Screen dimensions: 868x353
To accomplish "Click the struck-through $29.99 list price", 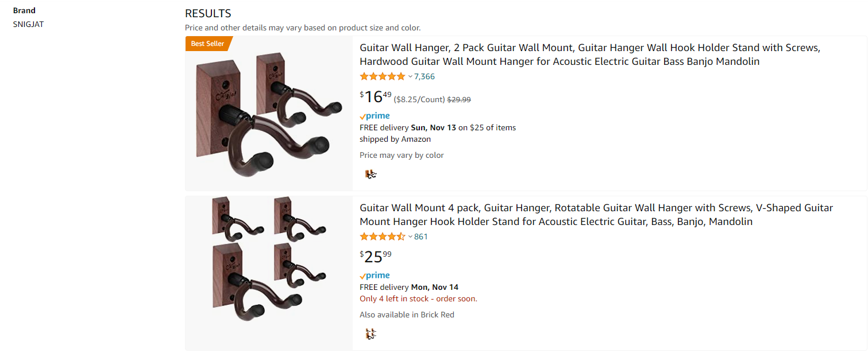I will coord(459,99).
